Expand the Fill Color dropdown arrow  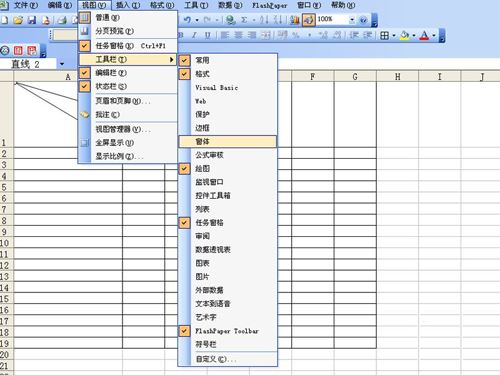pyautogui.click(x=414, y=35)
